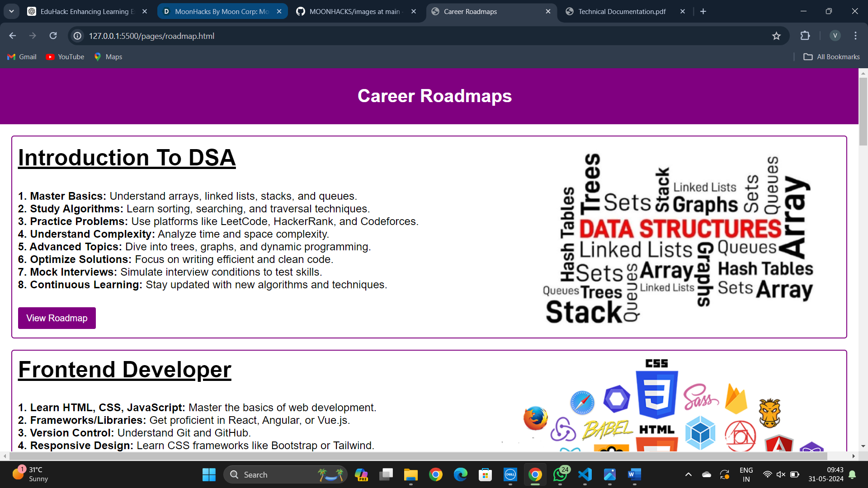Open a new browser tab
Screen dimensions: 868x488
click(x=703, y=12)
